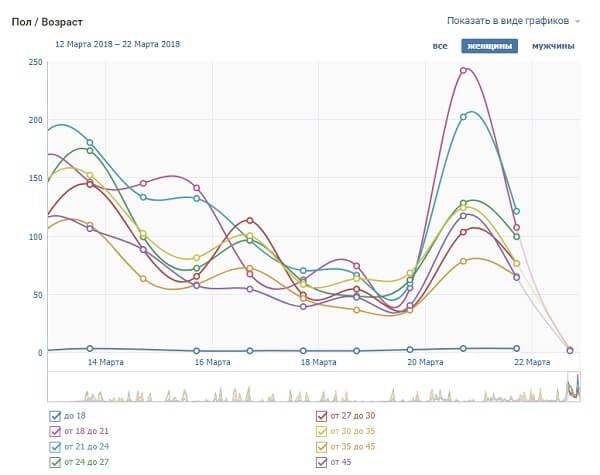Click the blue 'до 18' point on 14 Марта

(x=90, y=348)
